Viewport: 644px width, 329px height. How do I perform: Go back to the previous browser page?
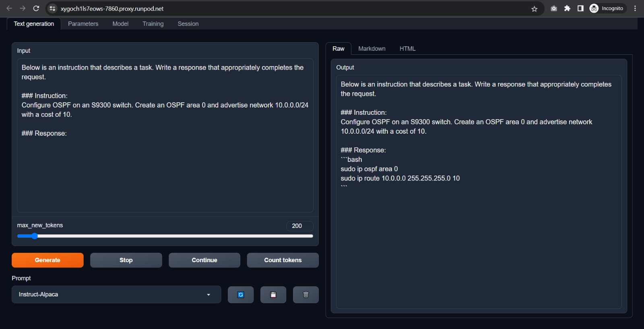[x=9, y=8]
